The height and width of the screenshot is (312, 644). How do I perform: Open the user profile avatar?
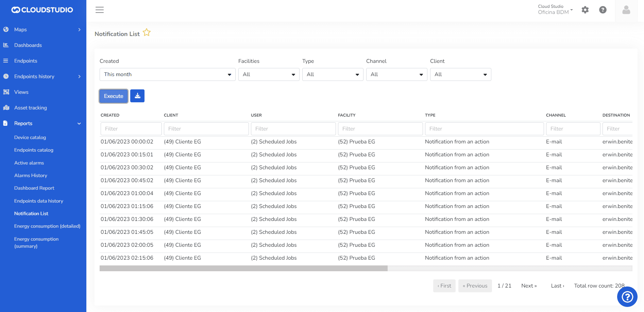pos(626,10)
